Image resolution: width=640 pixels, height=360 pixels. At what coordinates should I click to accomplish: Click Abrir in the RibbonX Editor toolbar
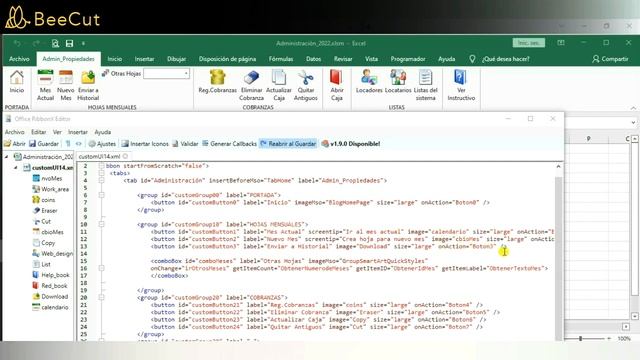(15, 144)
